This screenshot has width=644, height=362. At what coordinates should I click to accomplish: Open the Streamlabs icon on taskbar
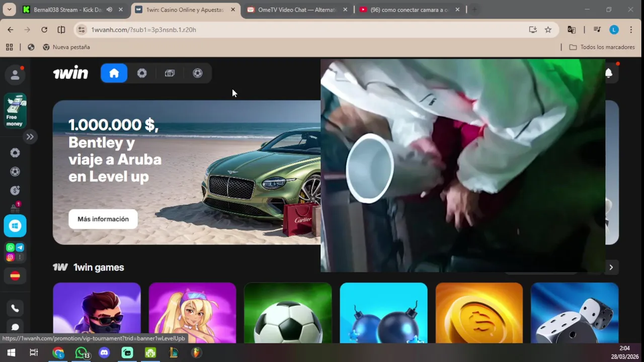click(127, 353)
